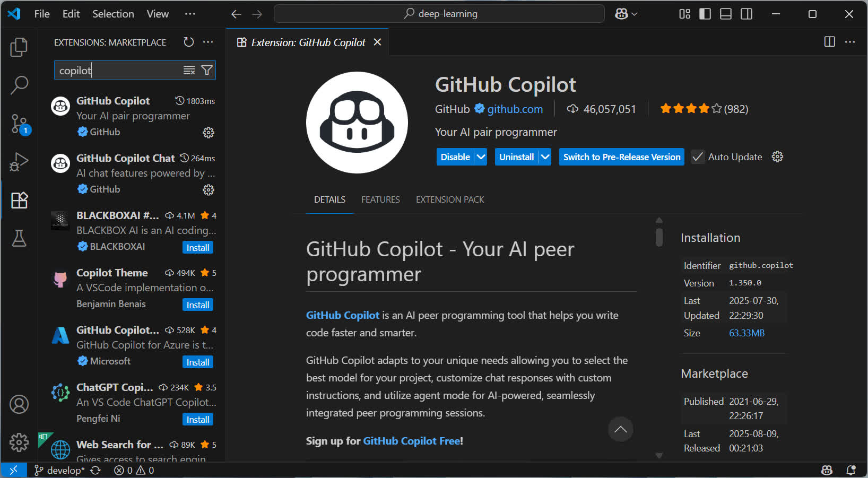Open the GitHub Copilot Free link
Image resolution: width=868 pixels, height=478 pixels.
coord(411,441)
